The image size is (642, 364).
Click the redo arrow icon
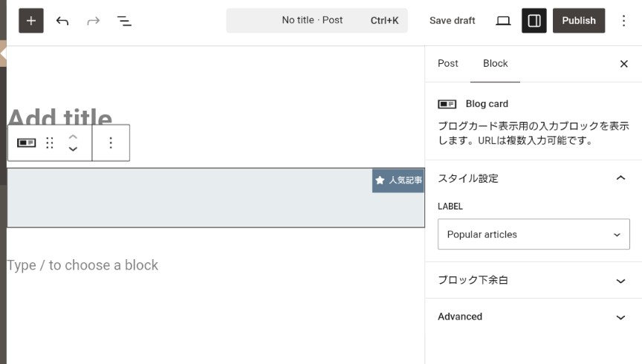click(x=94, y=21)
